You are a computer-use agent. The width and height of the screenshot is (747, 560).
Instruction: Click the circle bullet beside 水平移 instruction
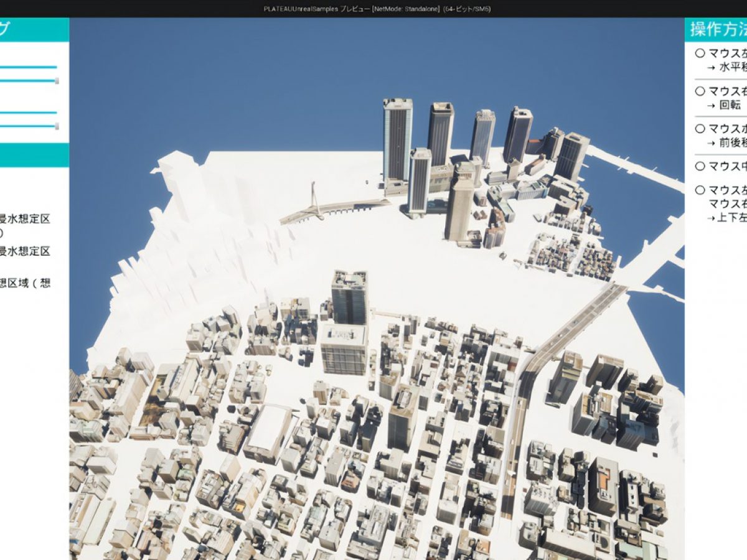[x=700, y=54]
